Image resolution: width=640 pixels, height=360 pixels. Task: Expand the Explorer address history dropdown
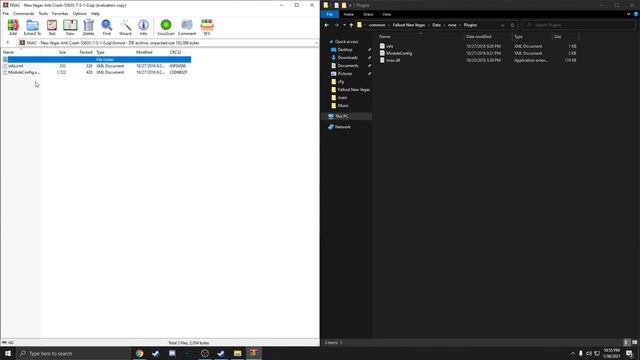click(x=502, y=25)
